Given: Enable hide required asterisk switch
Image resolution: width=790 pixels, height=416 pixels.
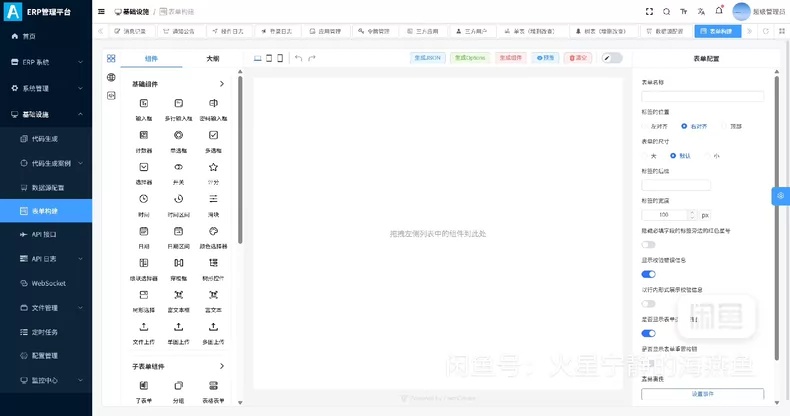Looking at the screenshot, I should pyautogui.click(x=648, y=245).
